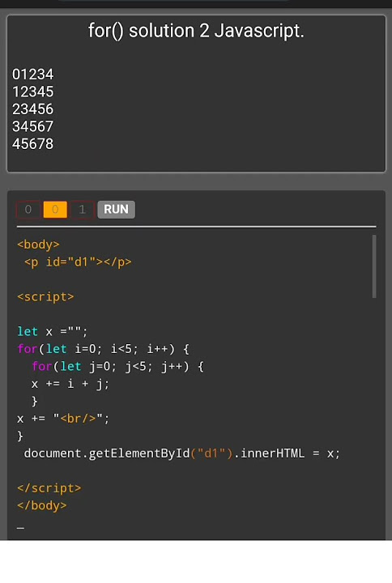Click the 'x += i + j;' line
The width and height of the screenshot is (392, 583).
pos(70,384)
